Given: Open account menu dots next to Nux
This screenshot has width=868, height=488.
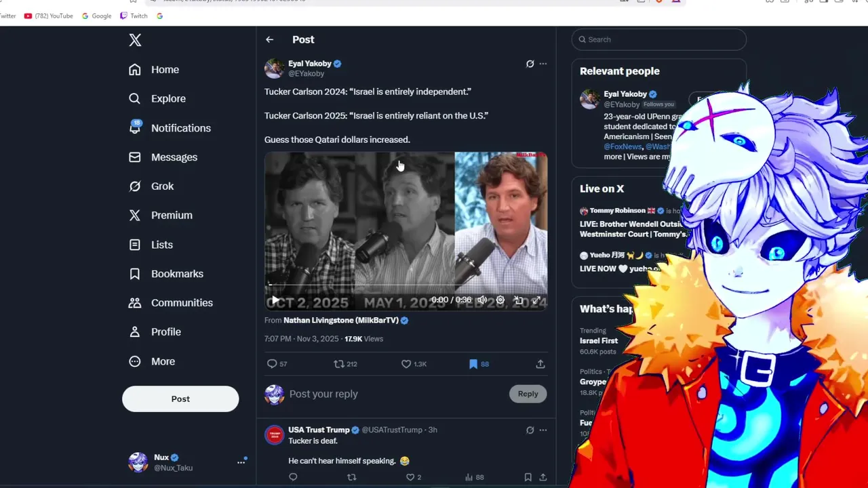Looking at the screenshot, I should tap(241, 462).
